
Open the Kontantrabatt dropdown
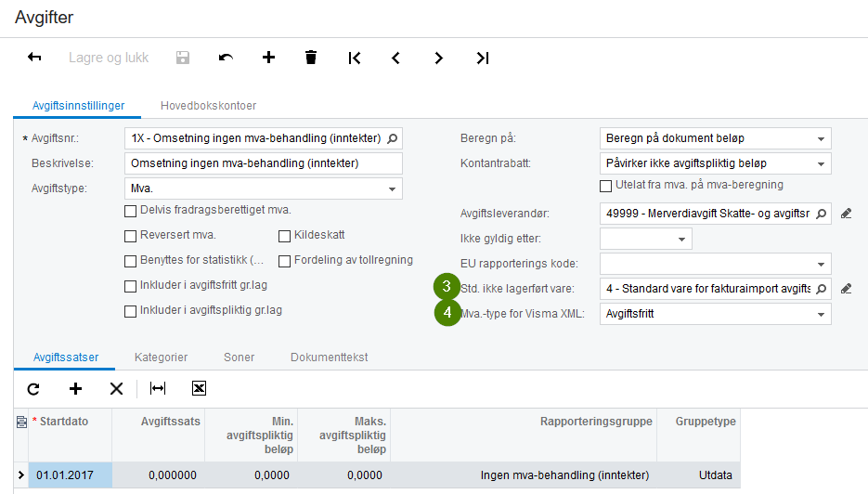(x=821, y=164)
